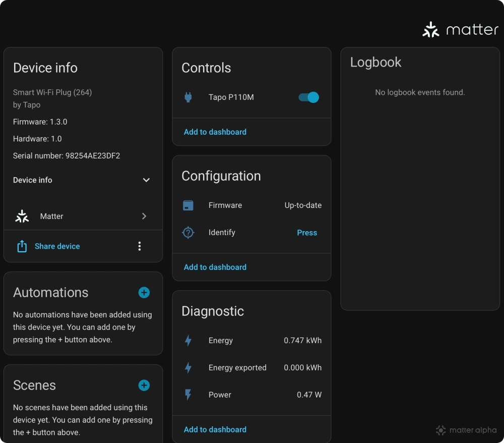Click Share device link
The height and width of the screenshot is (443, 504).
(x=57, y=246)
